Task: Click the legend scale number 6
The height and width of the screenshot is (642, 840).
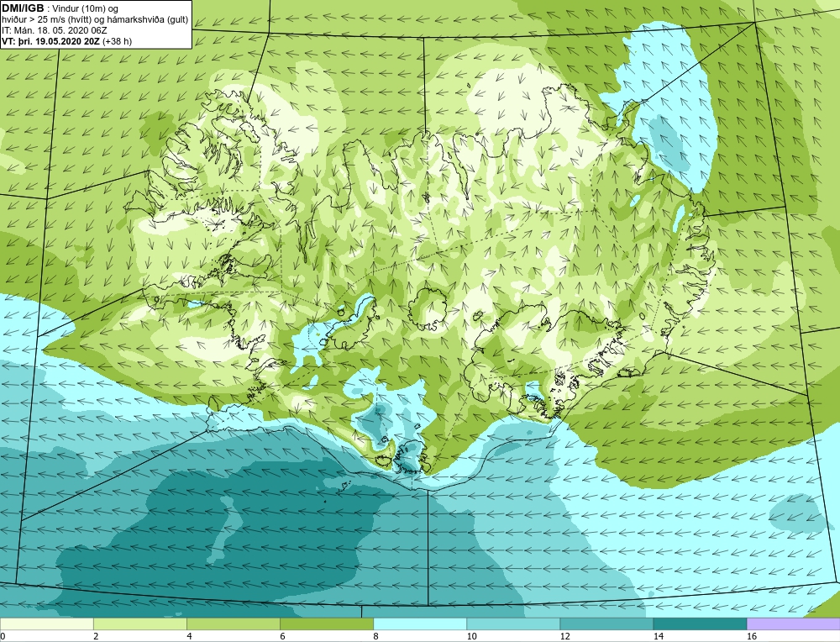Action: [x=282, y=636]
